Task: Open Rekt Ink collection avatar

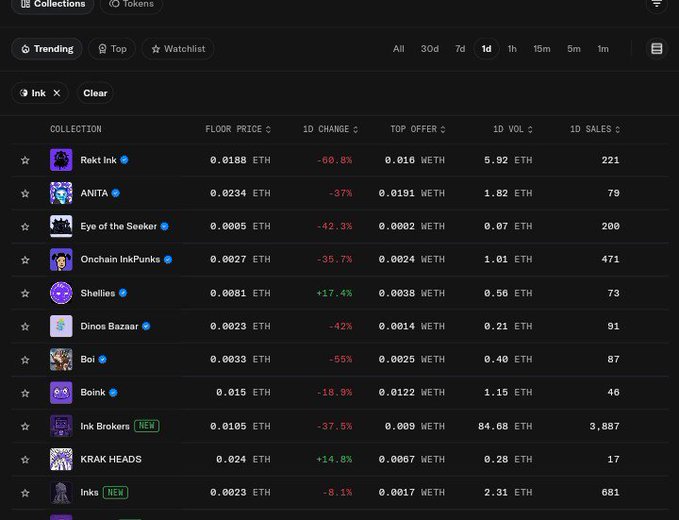Action: (61, 160)
